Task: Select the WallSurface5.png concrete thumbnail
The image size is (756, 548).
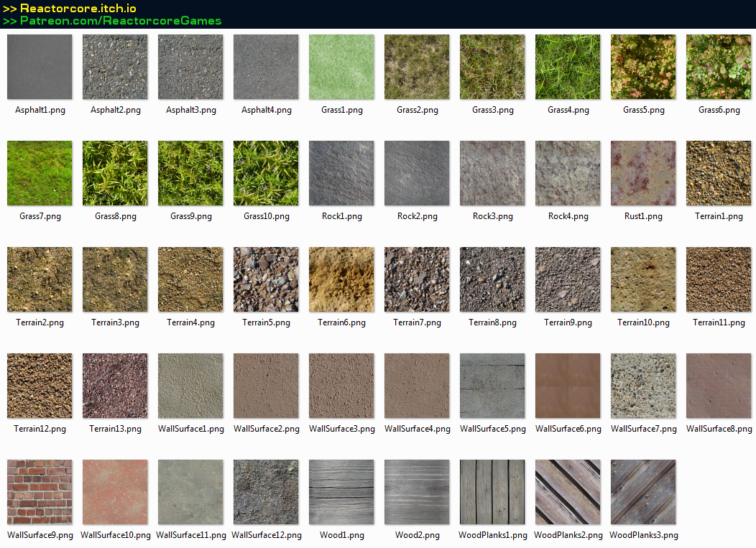Action: click(x=492, y=386)
